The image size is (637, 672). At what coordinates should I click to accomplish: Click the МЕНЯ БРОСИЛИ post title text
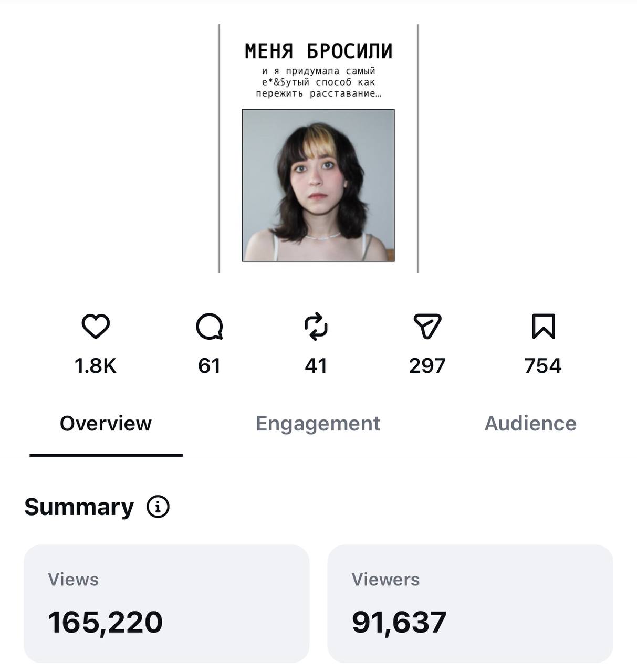[x=319, y=51]
